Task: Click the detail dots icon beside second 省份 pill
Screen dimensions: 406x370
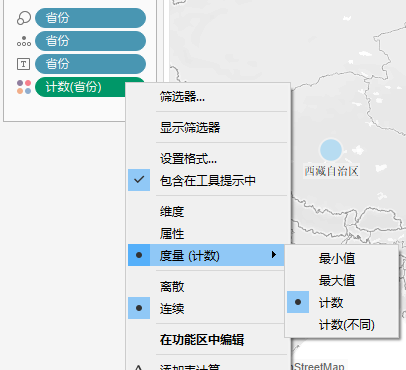Action: pyautogui.click(x=24, y=41)
